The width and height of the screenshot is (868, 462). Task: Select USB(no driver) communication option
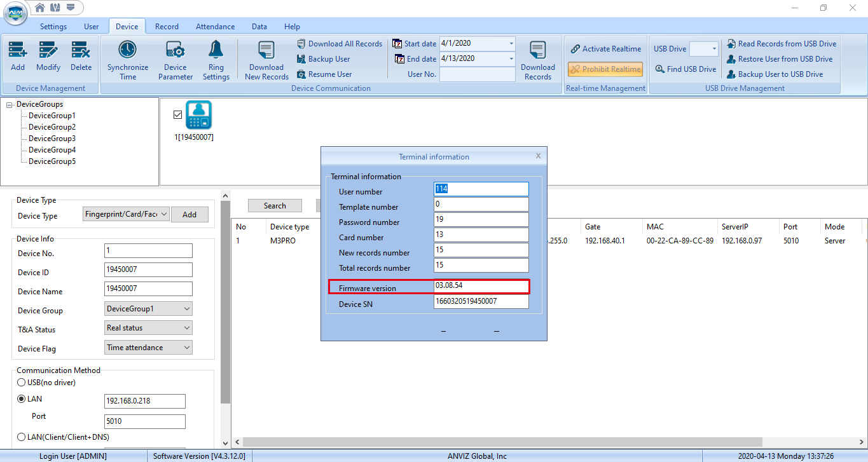pyautogui.click(x=22, y=383)
